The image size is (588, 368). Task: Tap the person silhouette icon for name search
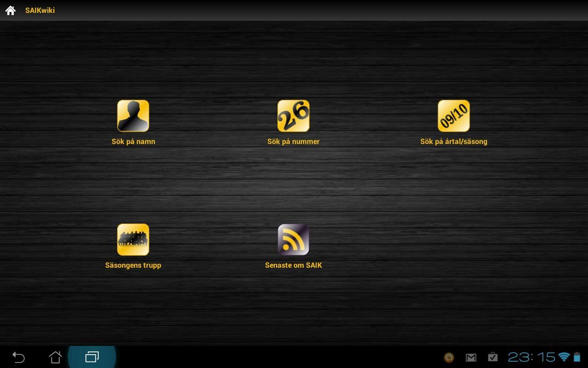(x=133, y=116)
